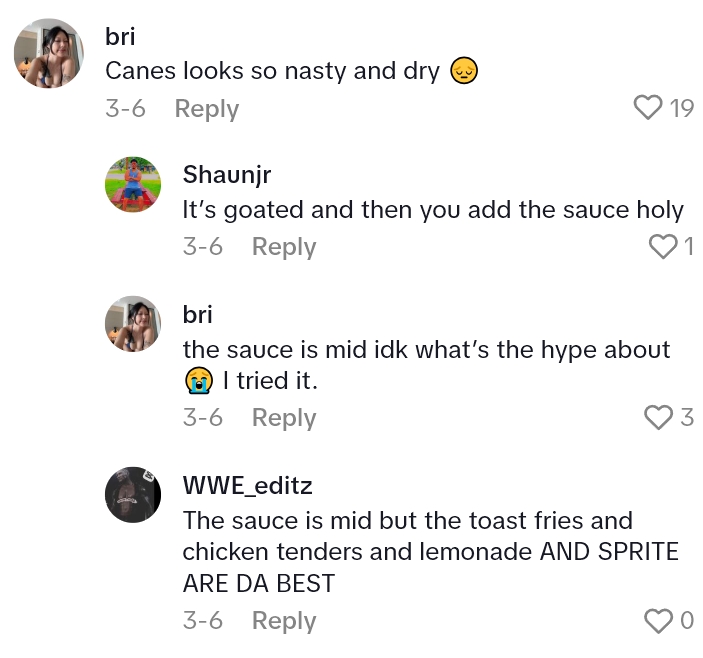Open WWE_editz username link
703x658 pixels.
tap(248, 486)
